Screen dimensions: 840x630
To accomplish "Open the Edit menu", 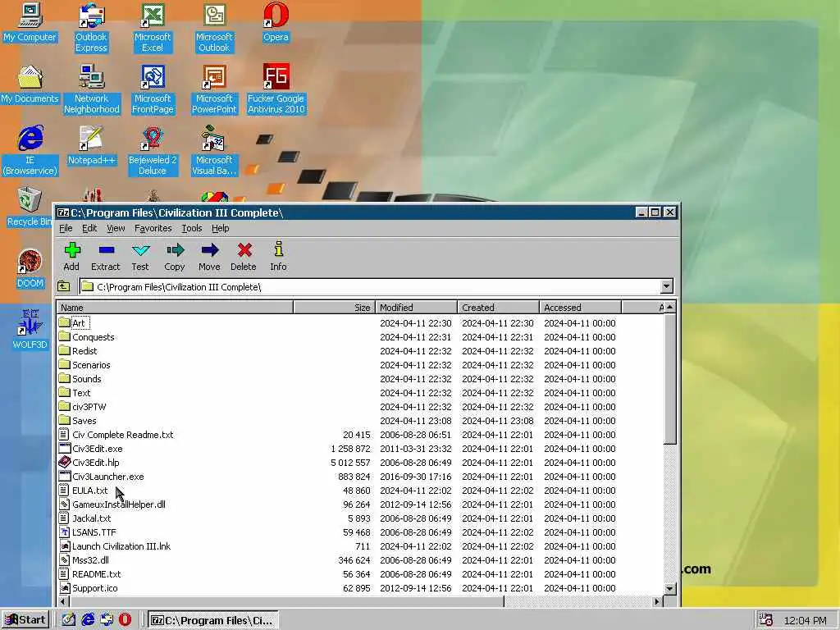I will [x=89, y=228].
